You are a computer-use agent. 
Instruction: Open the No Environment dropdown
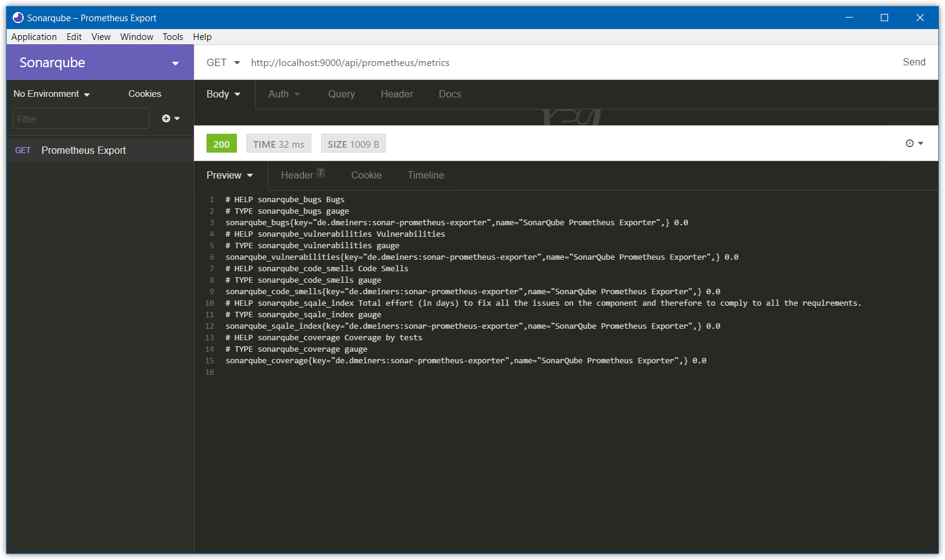pos(51,94)
